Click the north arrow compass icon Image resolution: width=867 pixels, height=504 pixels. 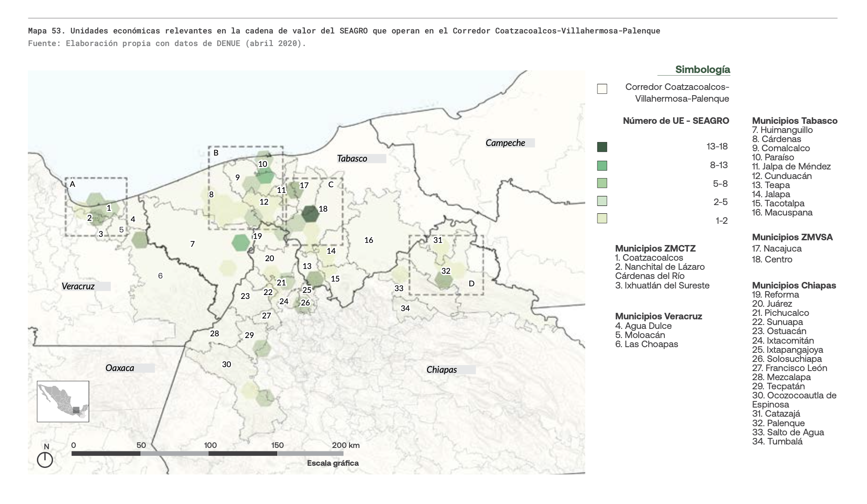pos(45,459)
